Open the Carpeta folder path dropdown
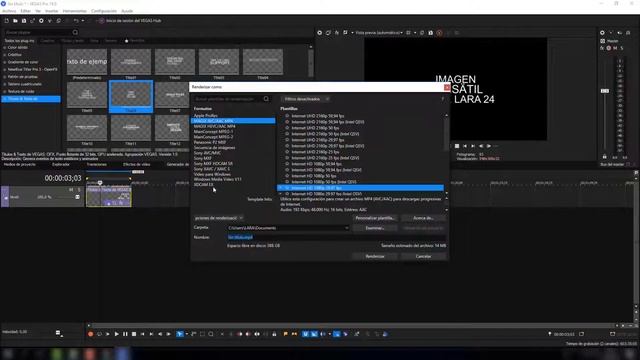 coord(347,228)
